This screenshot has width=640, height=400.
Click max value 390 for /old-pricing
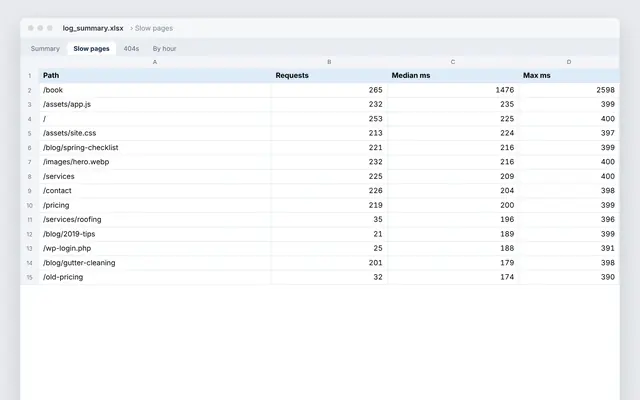[x=569, y=277]
